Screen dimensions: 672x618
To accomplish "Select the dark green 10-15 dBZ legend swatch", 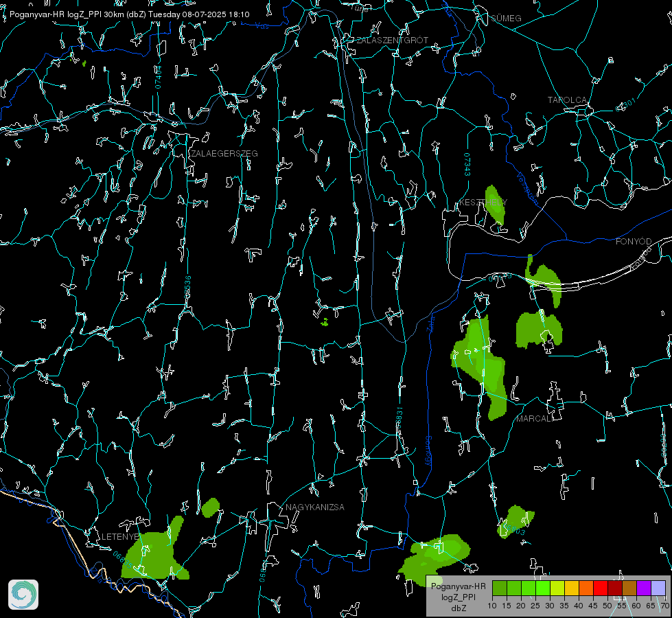I will pos(500,588).
